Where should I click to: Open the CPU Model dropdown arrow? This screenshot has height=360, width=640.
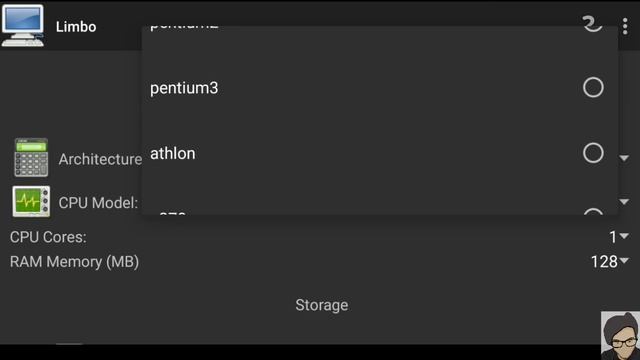point(624,202)
